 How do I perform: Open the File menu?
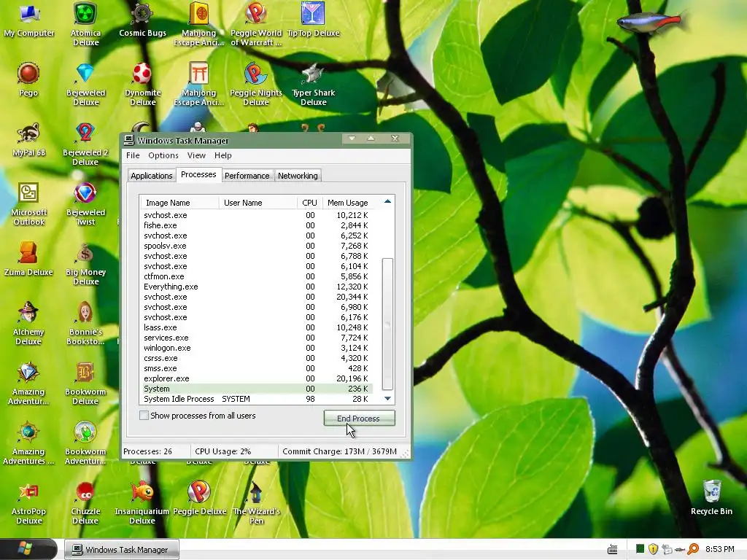pos(133,155)
